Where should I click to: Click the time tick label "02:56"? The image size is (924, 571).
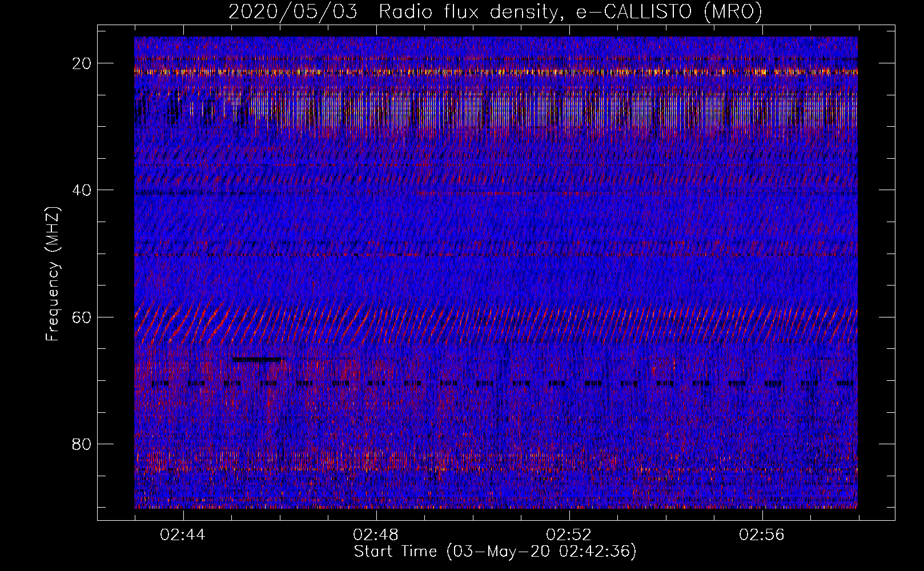762,535
